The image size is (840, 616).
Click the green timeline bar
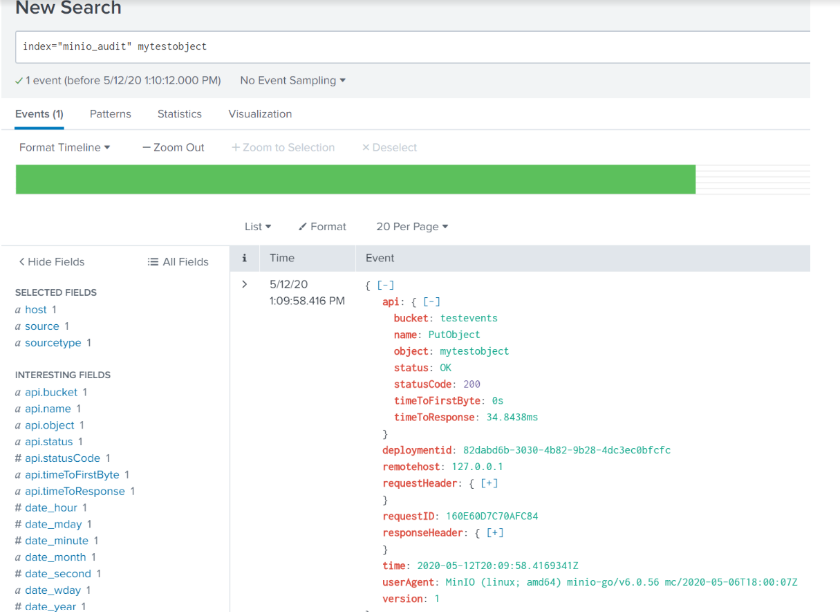tap(355, 179)
